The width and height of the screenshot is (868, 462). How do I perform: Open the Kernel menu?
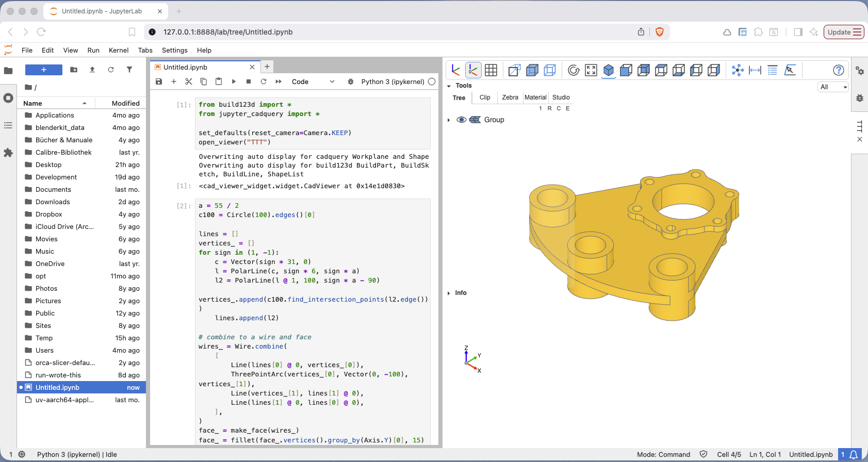119,50
